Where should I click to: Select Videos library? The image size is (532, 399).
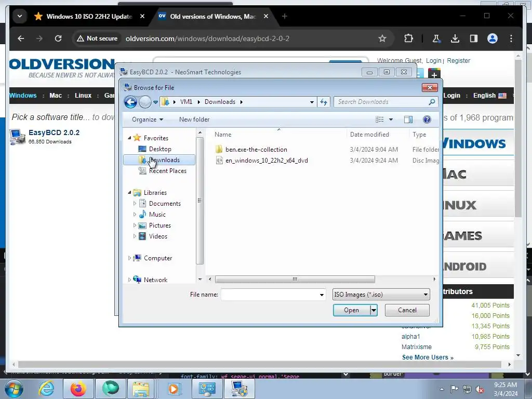tap(158, 236)
